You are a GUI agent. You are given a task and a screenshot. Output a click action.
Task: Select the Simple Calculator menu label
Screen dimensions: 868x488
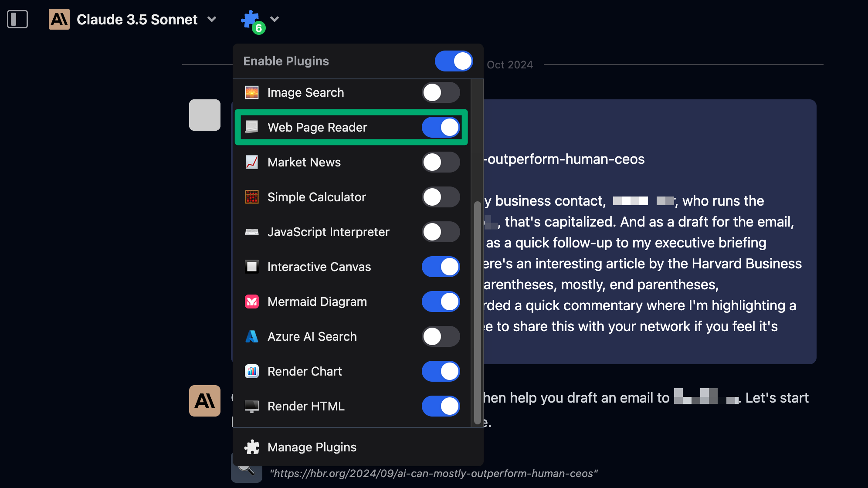(x=317, y=197)
